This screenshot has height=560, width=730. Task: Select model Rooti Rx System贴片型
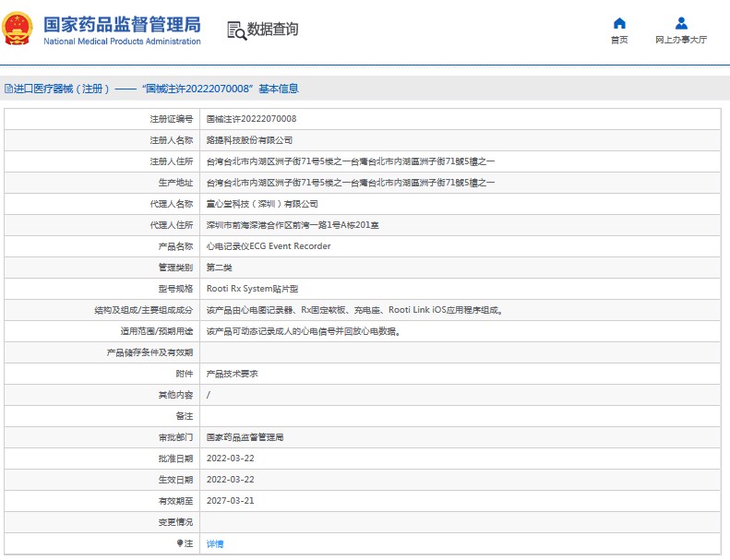(x=252, y=289)
